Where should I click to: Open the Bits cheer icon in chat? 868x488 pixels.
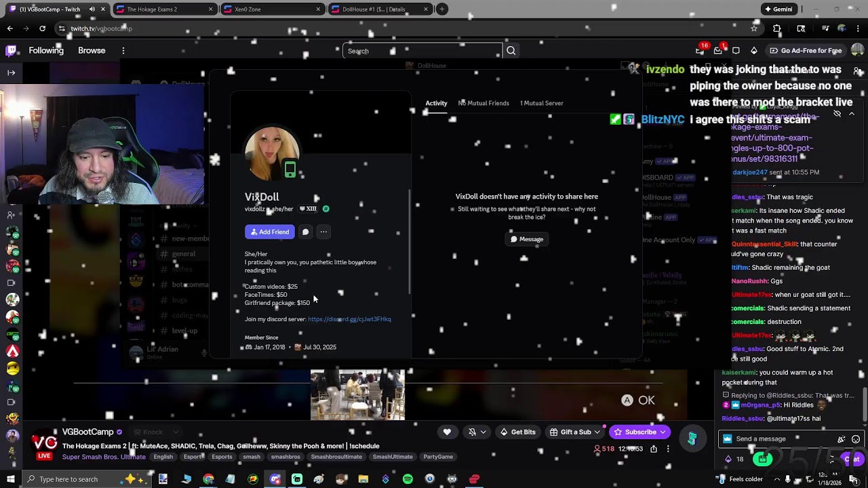(842, 439)
